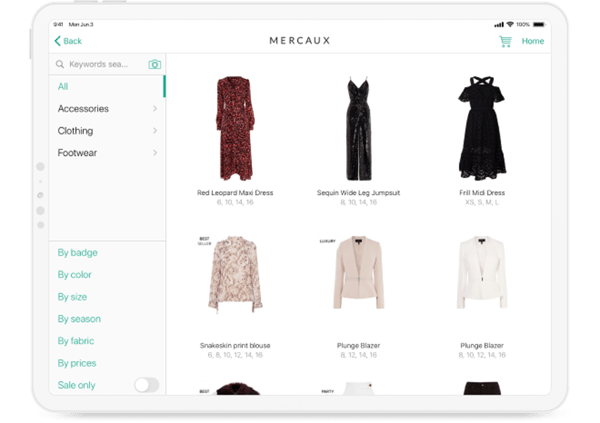Screen dimensions: 600x423
Task: Click the Frill Midi Dress title
Action: (x=482, y=193)
